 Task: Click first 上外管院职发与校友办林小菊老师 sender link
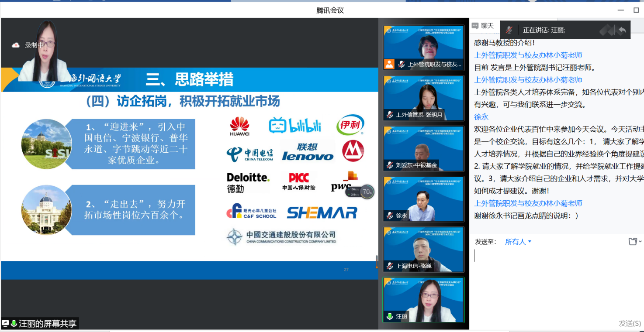click(528, 55)
